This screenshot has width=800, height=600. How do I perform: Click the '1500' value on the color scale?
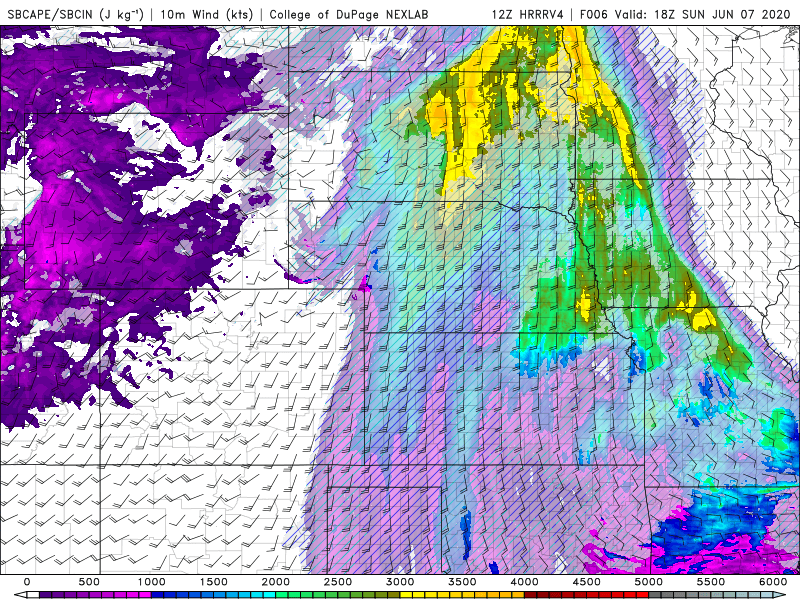point(213,582)
